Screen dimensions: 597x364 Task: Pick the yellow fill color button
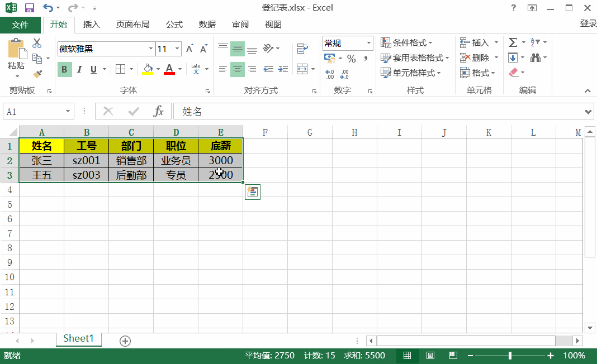coord(148,69)
